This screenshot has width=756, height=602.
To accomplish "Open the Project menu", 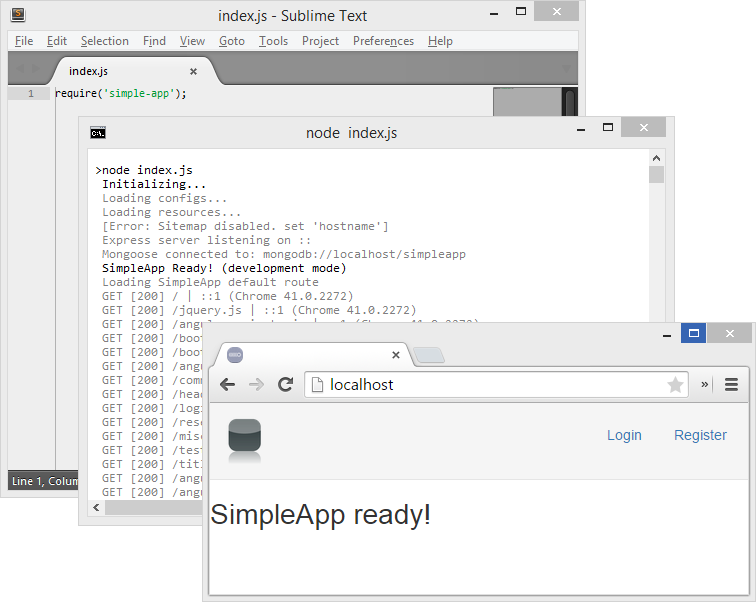I will click(x=321, y=41).
